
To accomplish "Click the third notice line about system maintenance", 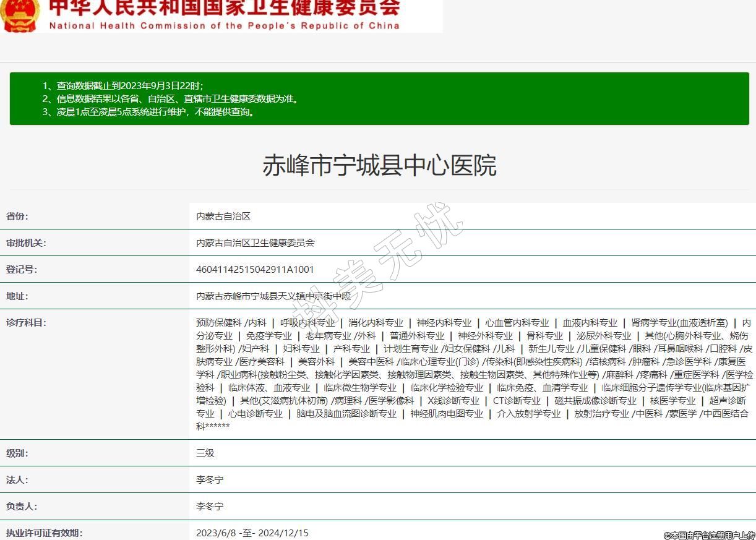I will (x=148, y=112).
